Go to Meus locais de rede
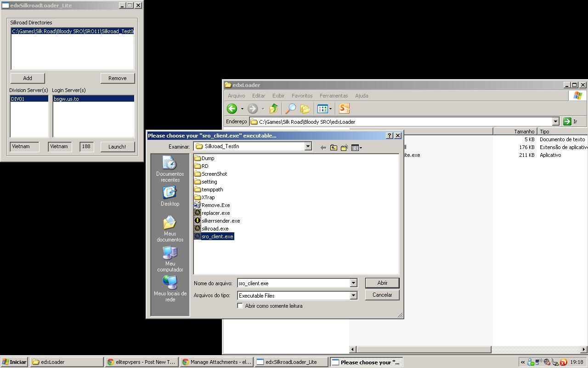This screenshot has width=588, height=368. pos(170,289)
